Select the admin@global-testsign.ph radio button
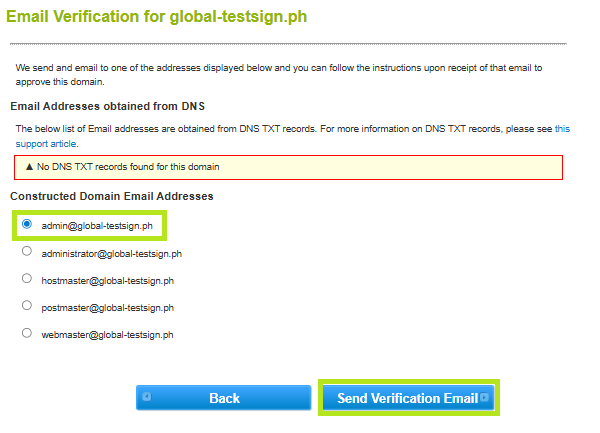Image resolution: width=600 pixels, height=433 pixels. (x=27, y=224)
